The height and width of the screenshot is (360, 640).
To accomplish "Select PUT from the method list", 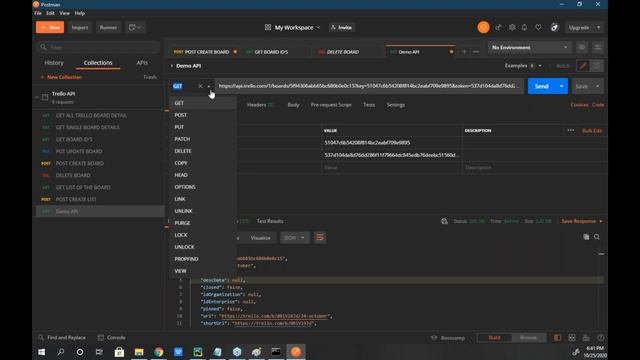I will pyautogui.click(x=203, y=127).
